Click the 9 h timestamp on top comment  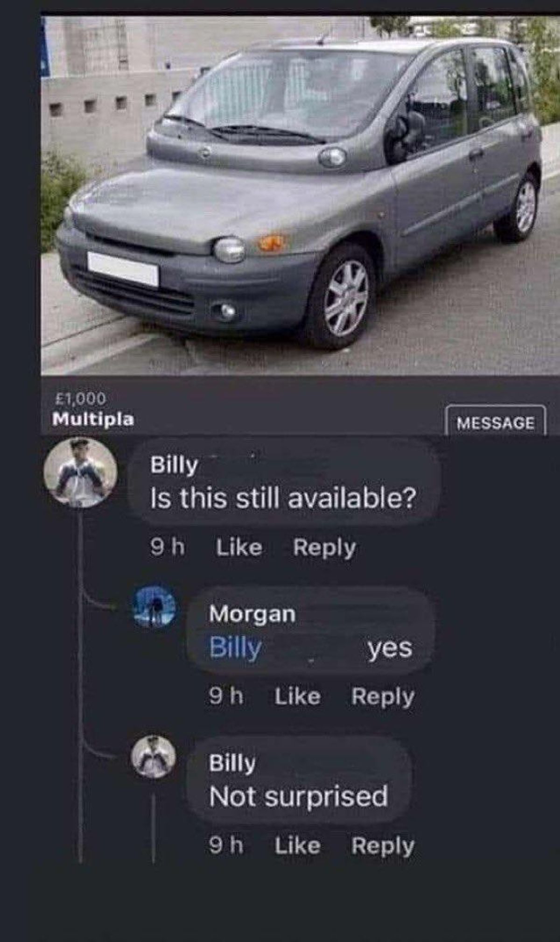(x=168, y=547)
